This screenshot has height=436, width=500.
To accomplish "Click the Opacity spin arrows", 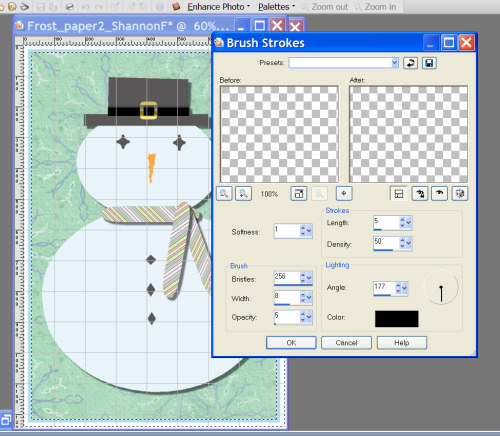I will tap(302, 317).
